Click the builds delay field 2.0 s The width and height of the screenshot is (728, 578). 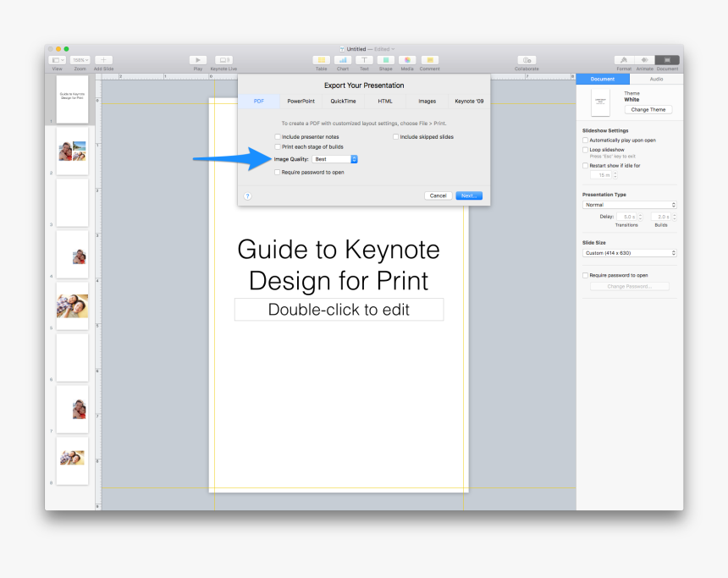click(x=661, y=217)
